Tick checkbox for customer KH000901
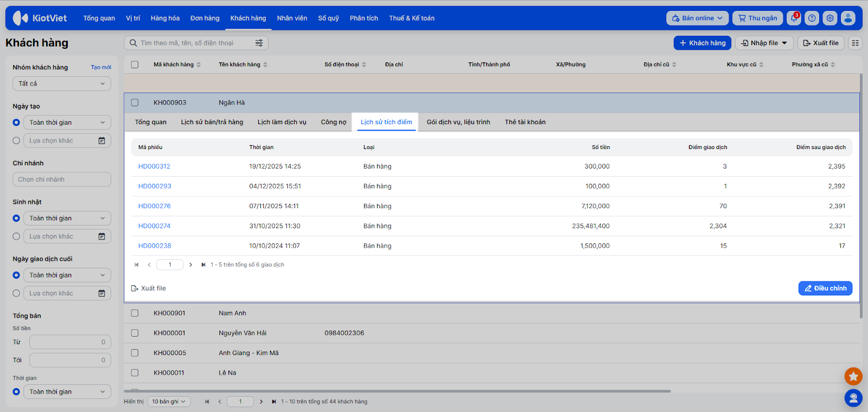The width and height of the screenshot is (868, 412). point(135,313)
